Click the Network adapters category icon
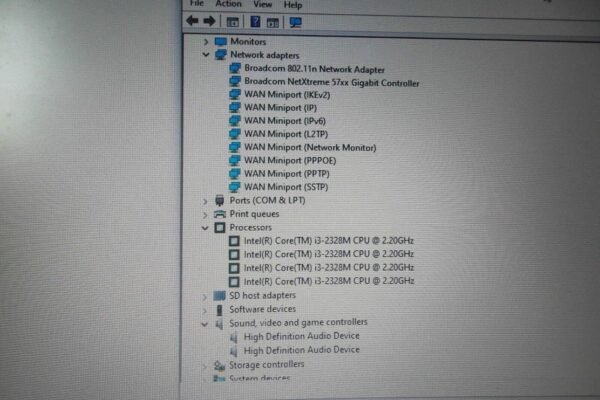This screenshot has width=600, height=400. click(x=220, y=54)
